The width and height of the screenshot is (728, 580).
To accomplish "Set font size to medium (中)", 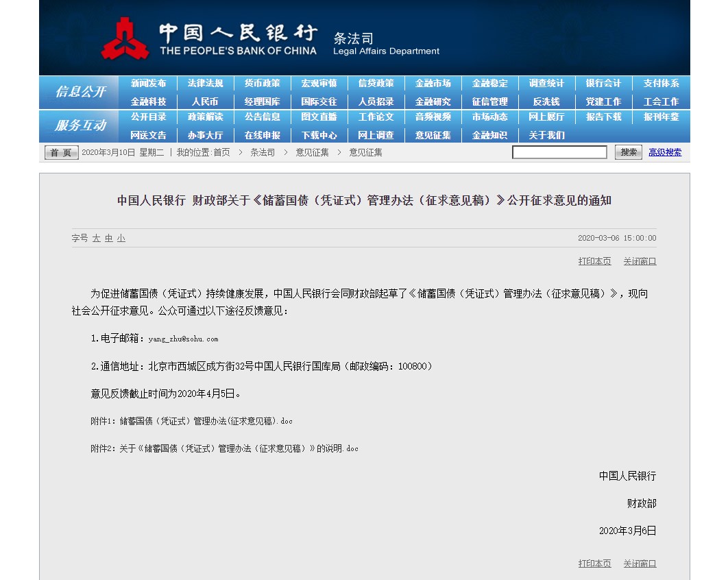I will pyautogui.click(x=108, y=239).
